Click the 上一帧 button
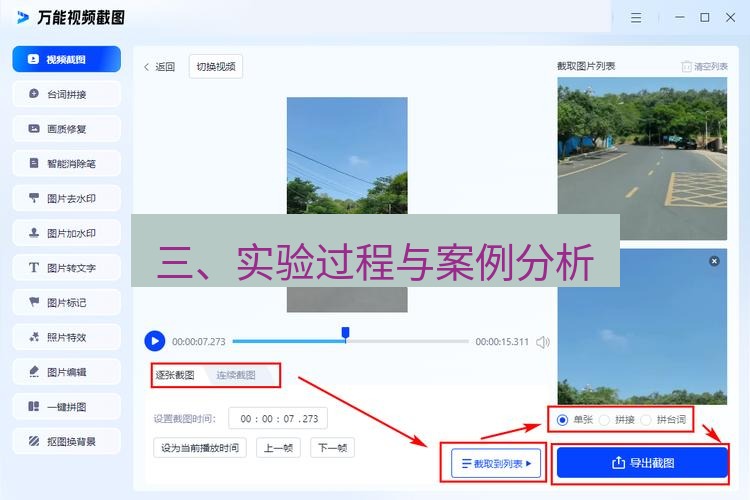The width and height of the screenshot is (750, 500). (278, 448)
